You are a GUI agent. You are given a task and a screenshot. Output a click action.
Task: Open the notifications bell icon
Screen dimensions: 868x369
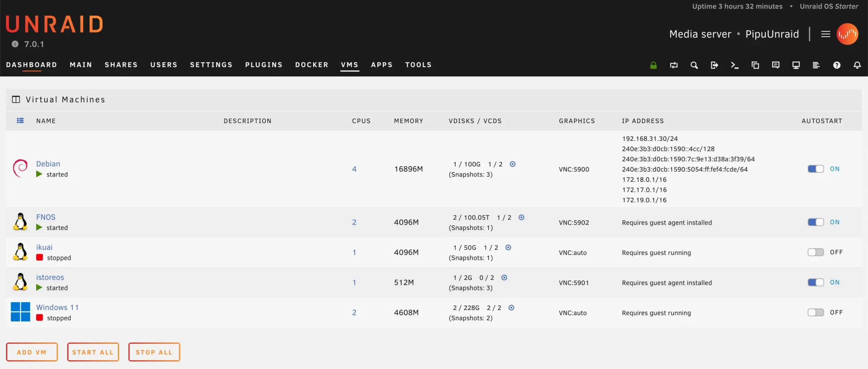coord(857,65)
